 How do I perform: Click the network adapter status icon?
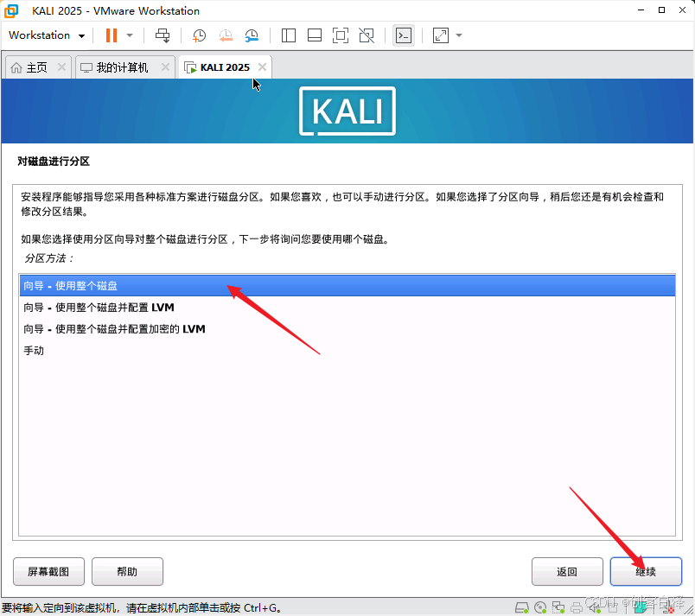pyautogui.click(x=558, y=607)
